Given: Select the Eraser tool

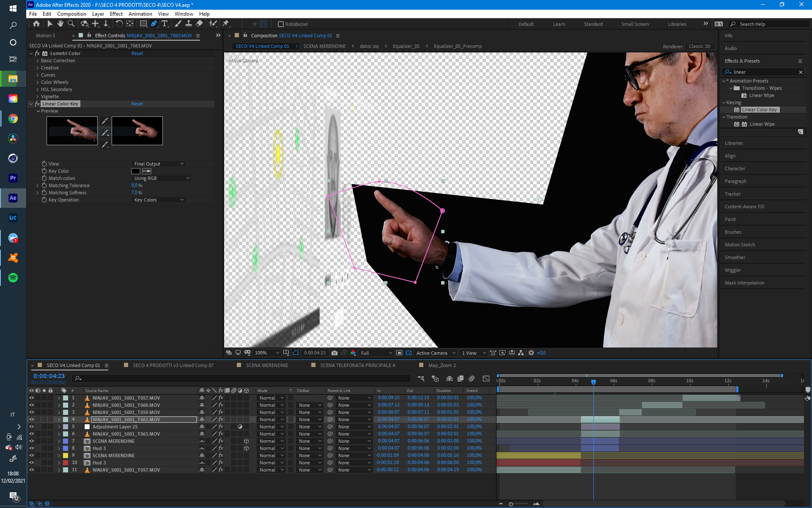Looking at the screenshot, I should point(200,24).
